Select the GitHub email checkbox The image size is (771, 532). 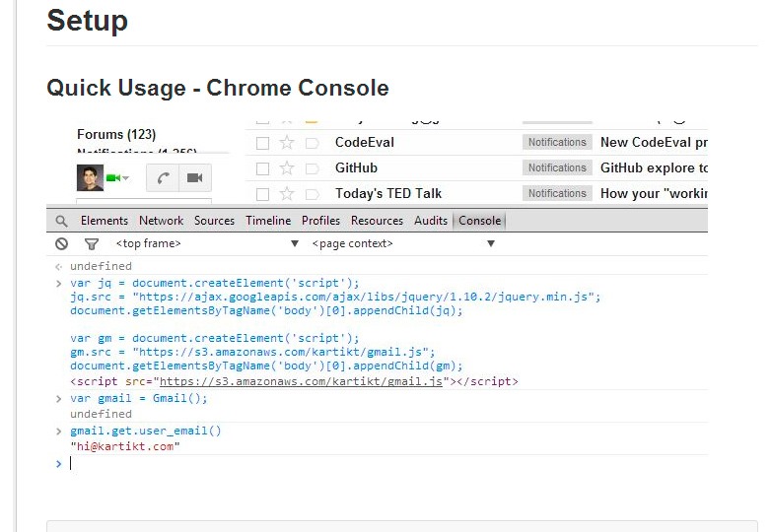click(262, 168)
